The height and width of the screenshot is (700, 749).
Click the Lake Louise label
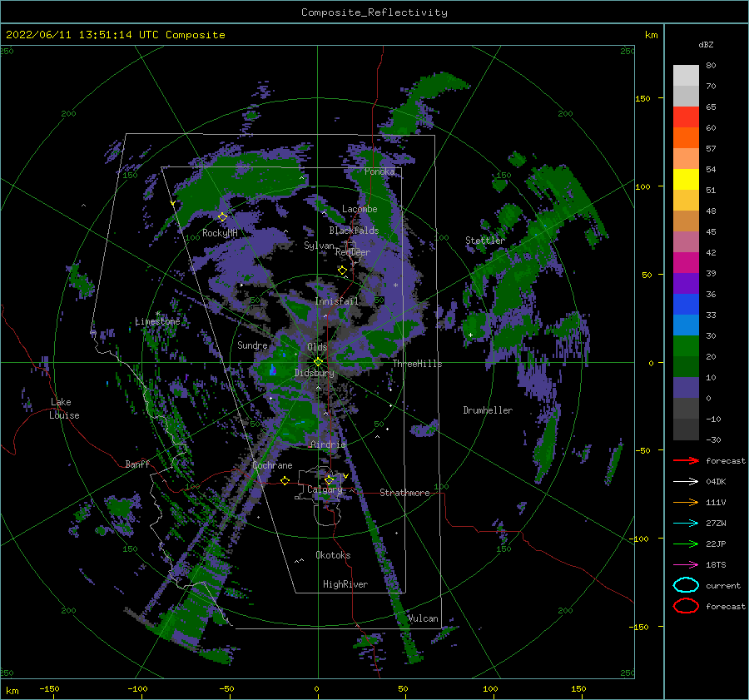[64, 409]
